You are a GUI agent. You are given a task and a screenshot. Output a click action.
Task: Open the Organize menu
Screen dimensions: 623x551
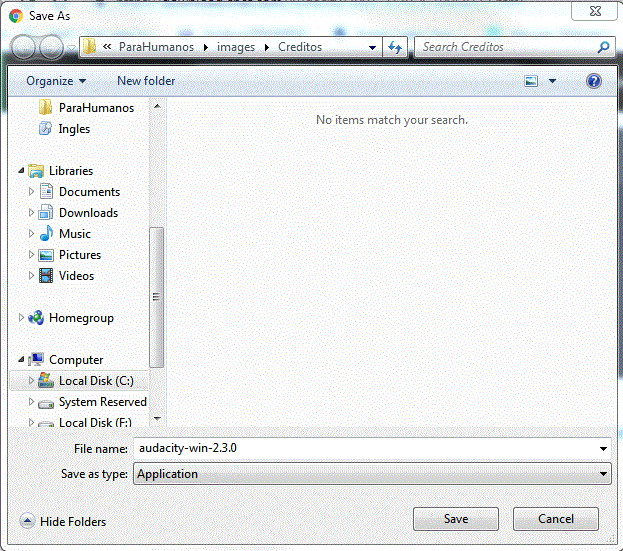click(56, 81)
